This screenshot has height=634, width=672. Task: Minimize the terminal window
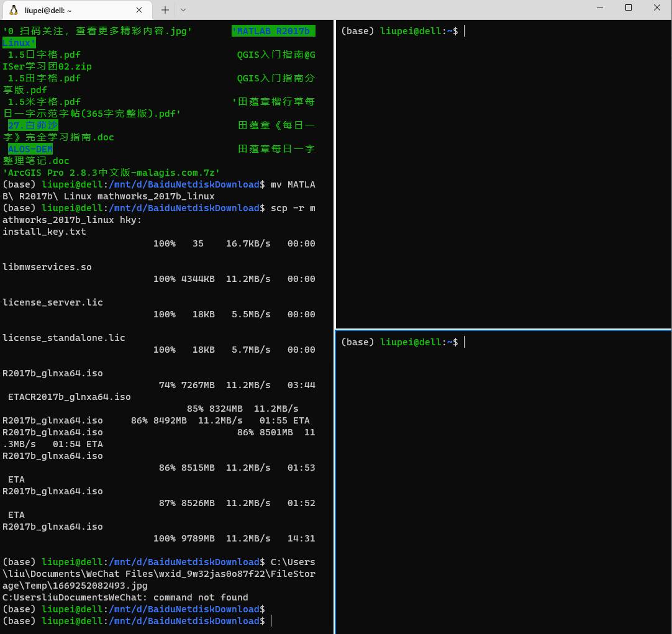point(600,7)
